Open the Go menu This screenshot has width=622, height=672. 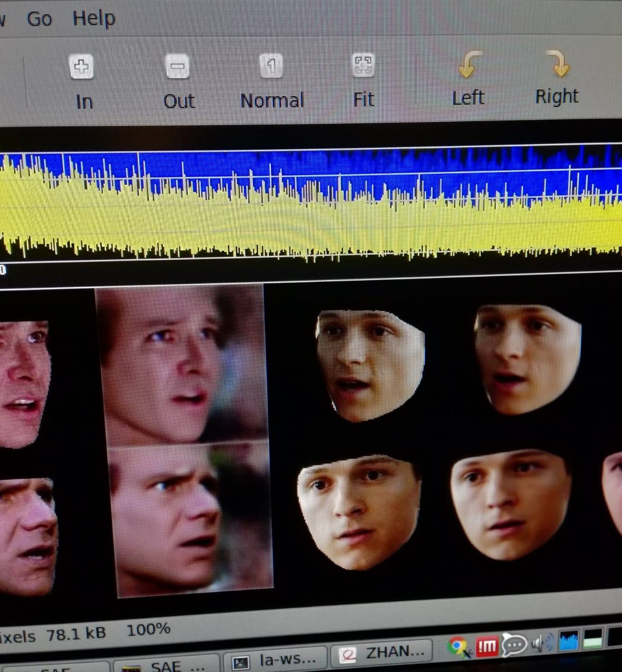[x=39, y=18]
